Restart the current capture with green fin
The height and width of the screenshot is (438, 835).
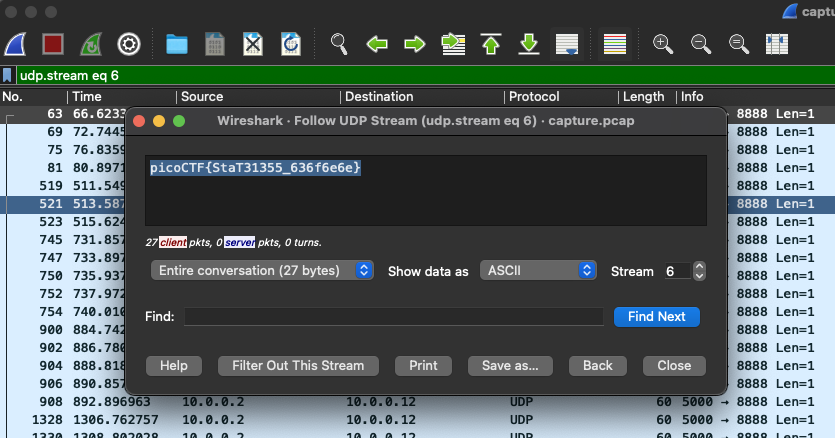click(x=91, y=44)
